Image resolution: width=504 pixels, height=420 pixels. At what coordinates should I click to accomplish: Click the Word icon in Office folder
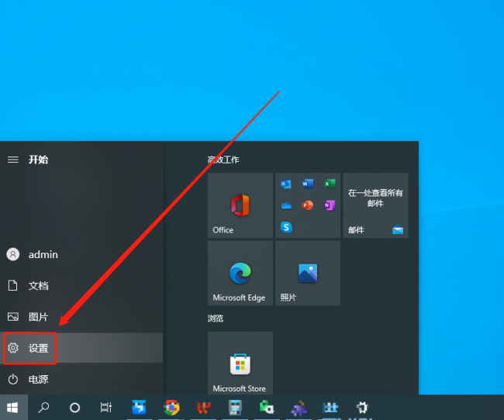click(308, 184)
